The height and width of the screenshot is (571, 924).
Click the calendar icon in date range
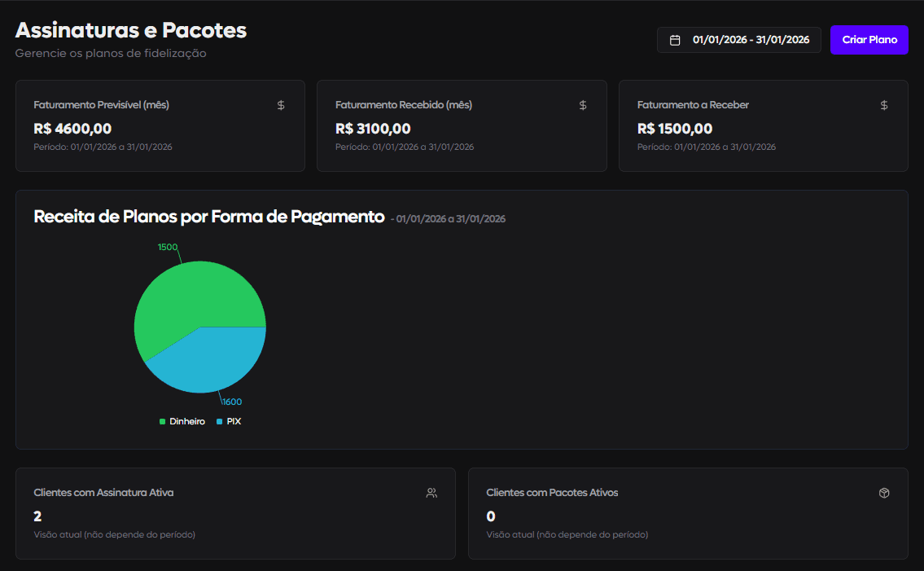675,40
